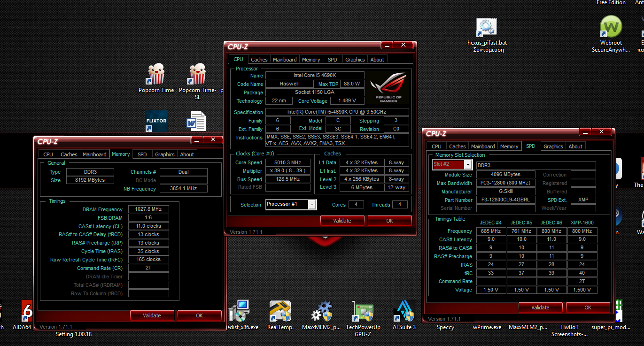Open Graphics tab in SPD window

coord(553,146)
